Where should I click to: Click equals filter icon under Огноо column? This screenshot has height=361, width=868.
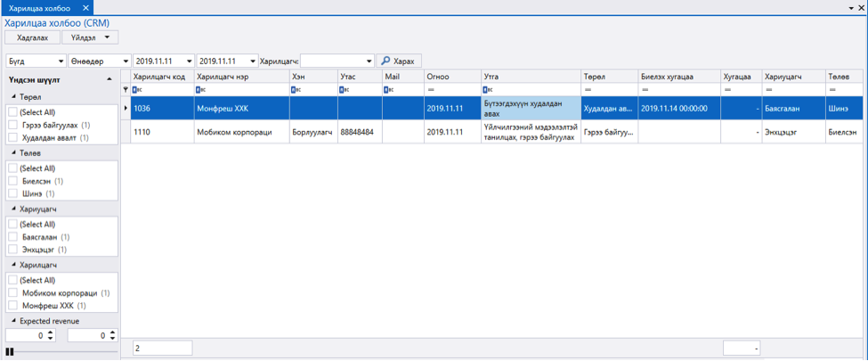click(x=430, y=89)
